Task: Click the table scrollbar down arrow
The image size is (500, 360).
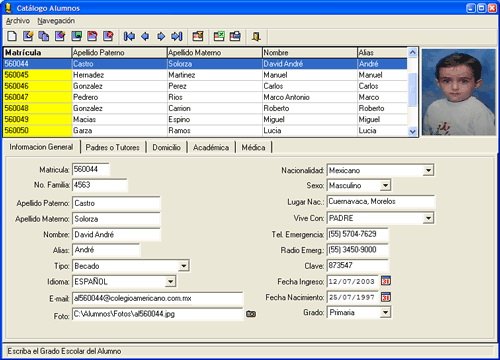Action: (412, 132)
